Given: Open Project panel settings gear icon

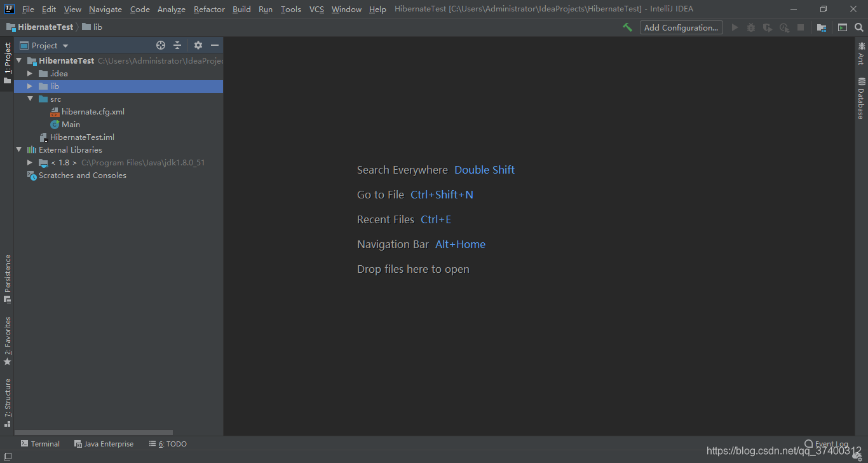Looking at the screenshot, I should coord(198,45).
